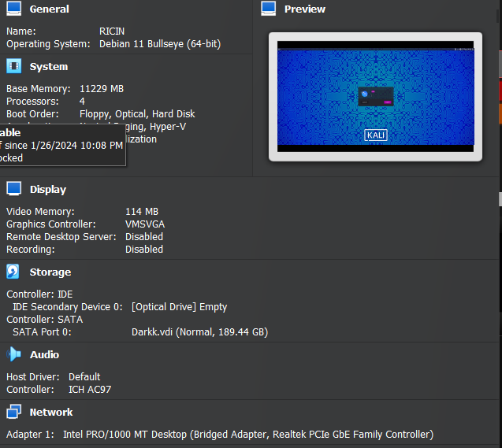Open the General settings heading
Image resolution: width=502 pixels, height=448 pixels.
coord(50,9)
